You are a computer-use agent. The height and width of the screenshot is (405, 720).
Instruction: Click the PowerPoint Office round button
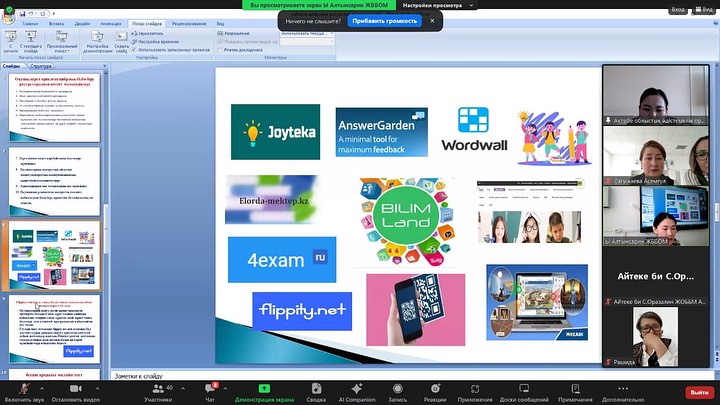[8, 17]
